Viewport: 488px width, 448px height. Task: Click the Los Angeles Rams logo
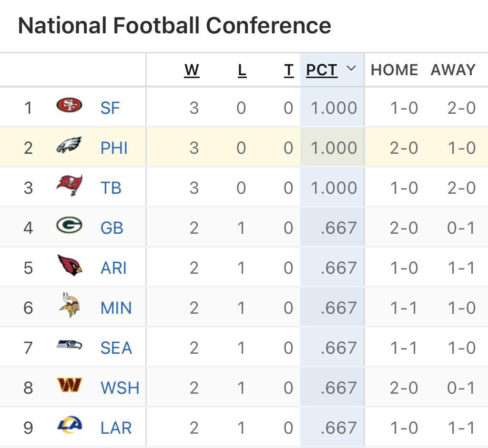[70, 425]
